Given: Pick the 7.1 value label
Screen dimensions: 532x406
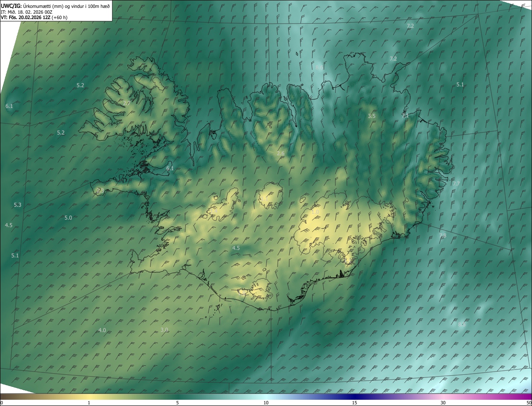Looking at the screenshot, I should pos(405,116).
